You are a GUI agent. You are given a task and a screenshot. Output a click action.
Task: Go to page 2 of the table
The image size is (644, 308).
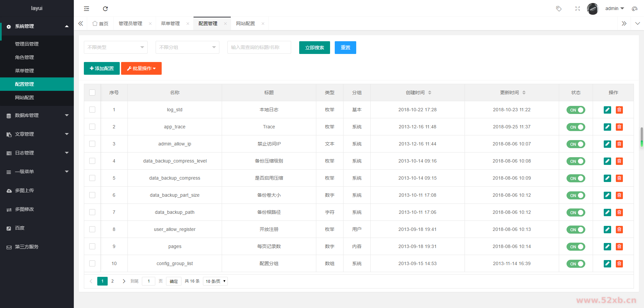click(112, 281)
